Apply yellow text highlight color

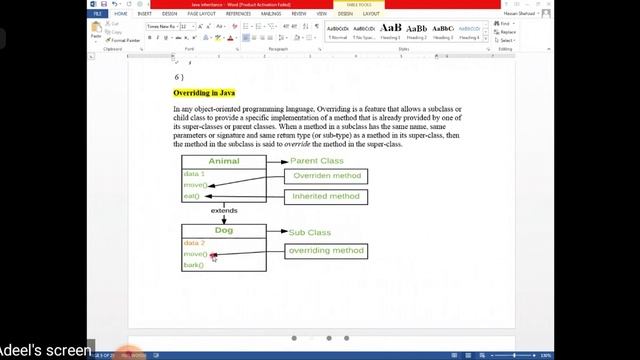click(x=218, y=38)
